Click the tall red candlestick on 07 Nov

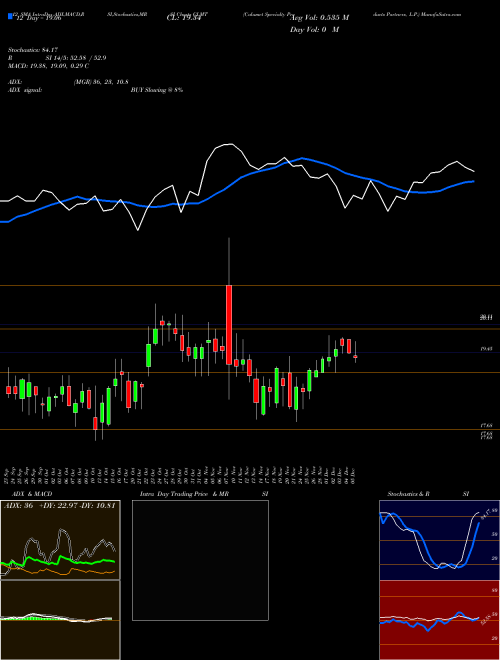[x=229, y=325]
